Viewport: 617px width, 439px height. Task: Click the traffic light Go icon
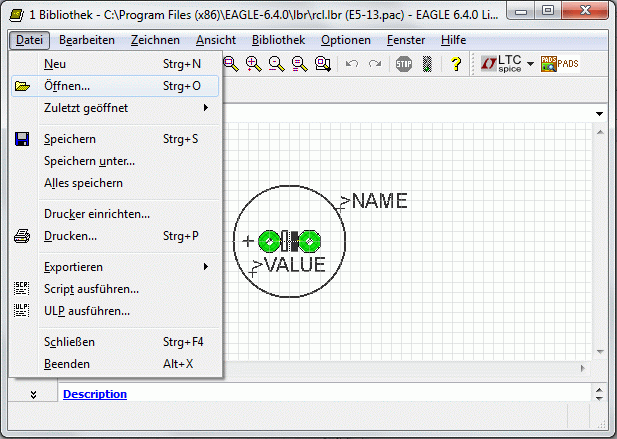427,64
